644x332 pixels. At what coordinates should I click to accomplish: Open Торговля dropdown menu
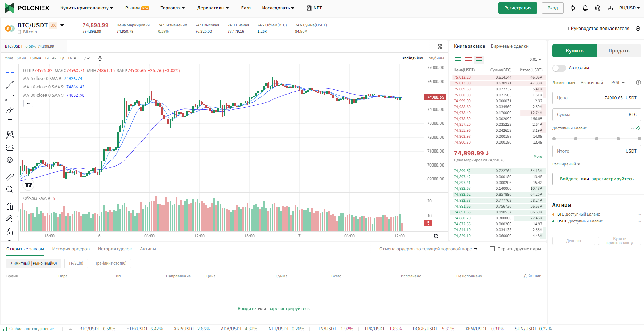(x=173, y=8)
